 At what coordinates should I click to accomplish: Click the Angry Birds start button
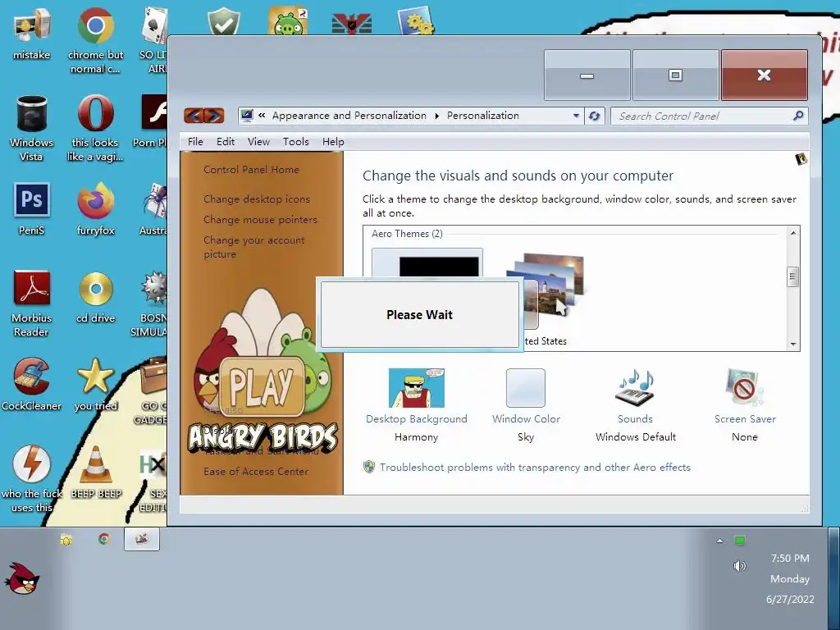[22, 579]
